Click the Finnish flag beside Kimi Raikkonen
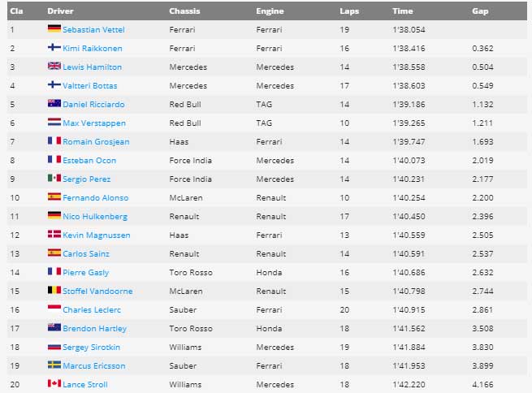 pyautogui.click(x=54, y=48)
